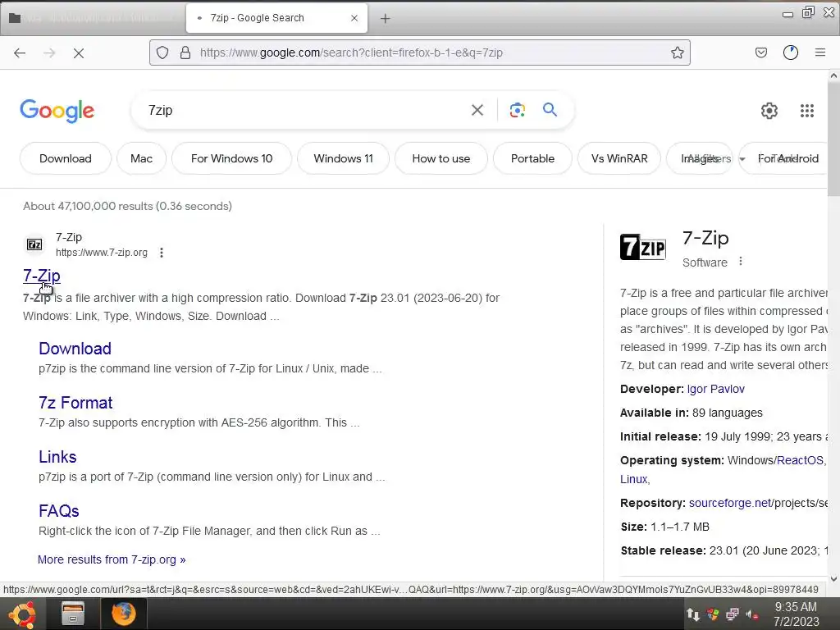
Task: Search by image with Google Lens
Action: [517, 110]
